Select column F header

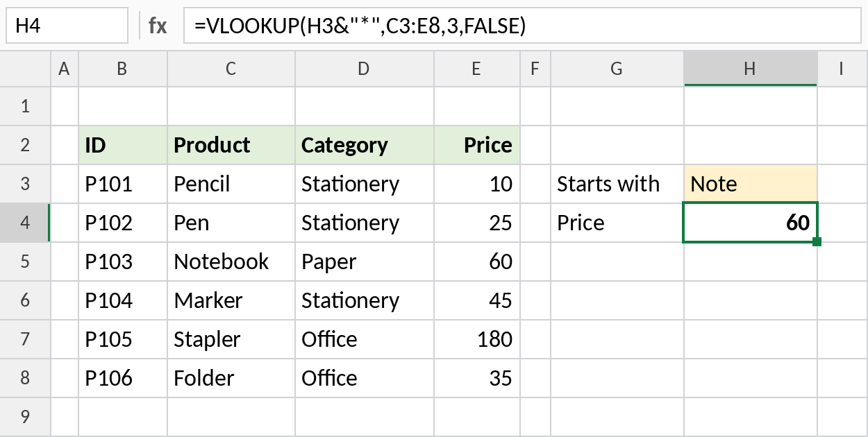tap(535, 68)
